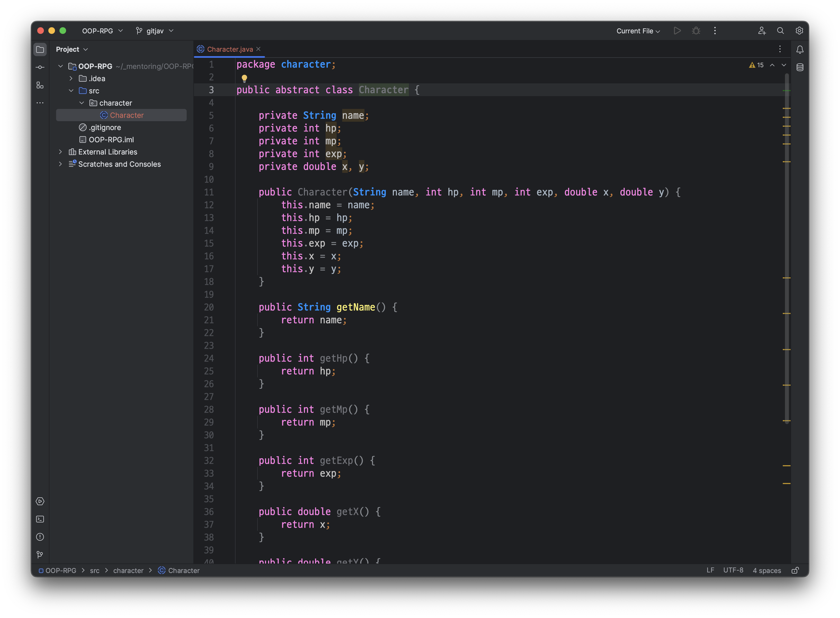Click the Debug bug icon

696,31
